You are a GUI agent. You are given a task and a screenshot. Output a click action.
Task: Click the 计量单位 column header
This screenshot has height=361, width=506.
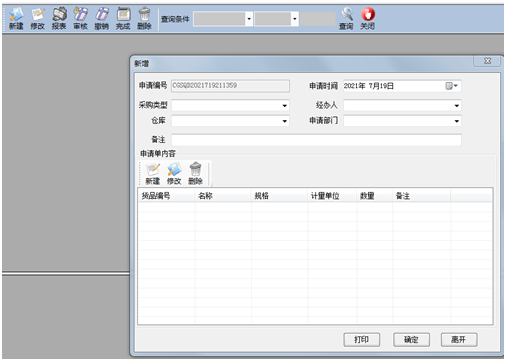click(x=332, y=196)
